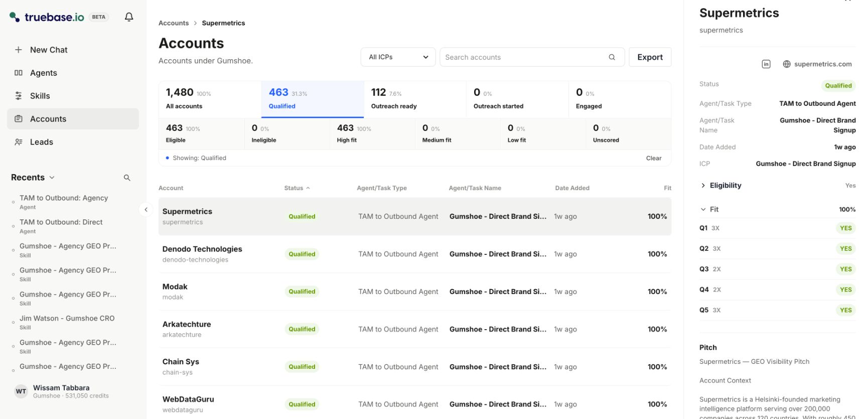Select the Qualified 463 tab
Screen dimensions: 868x419
pos(313,99)
